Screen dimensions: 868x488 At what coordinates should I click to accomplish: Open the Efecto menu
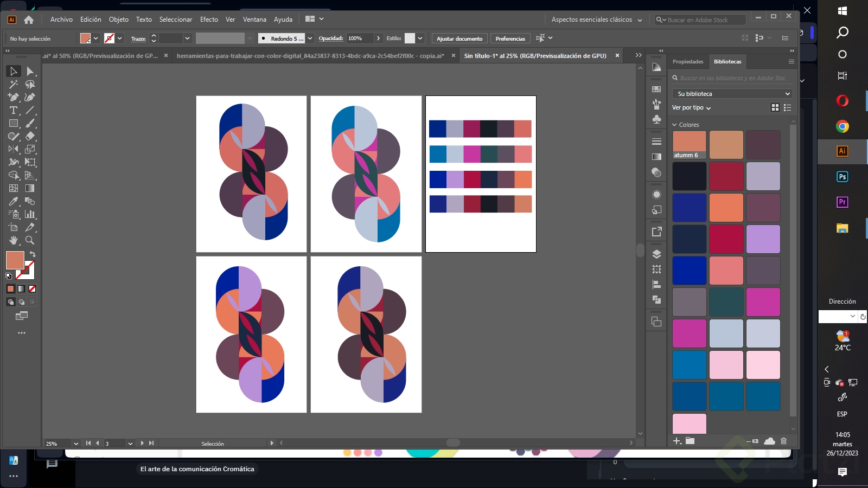click(209, 20)
